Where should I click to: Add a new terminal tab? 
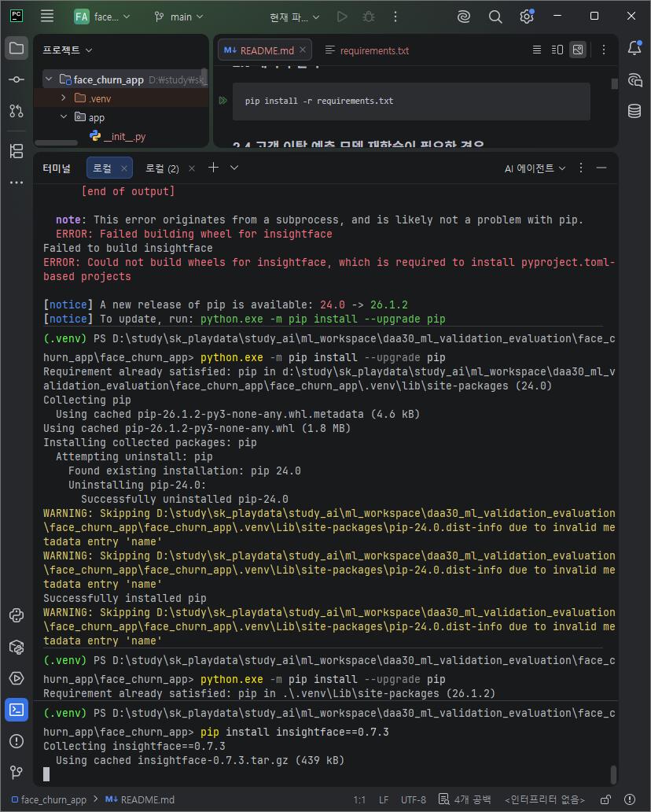click(x=213, y=168)
